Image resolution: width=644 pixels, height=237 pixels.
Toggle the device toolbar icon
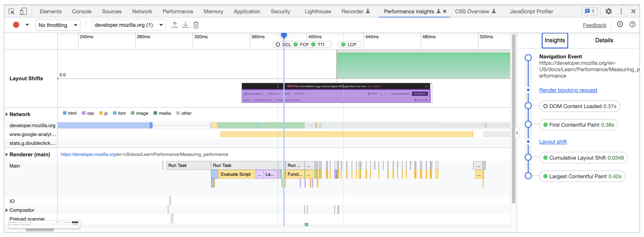click(x=23, y=11)
